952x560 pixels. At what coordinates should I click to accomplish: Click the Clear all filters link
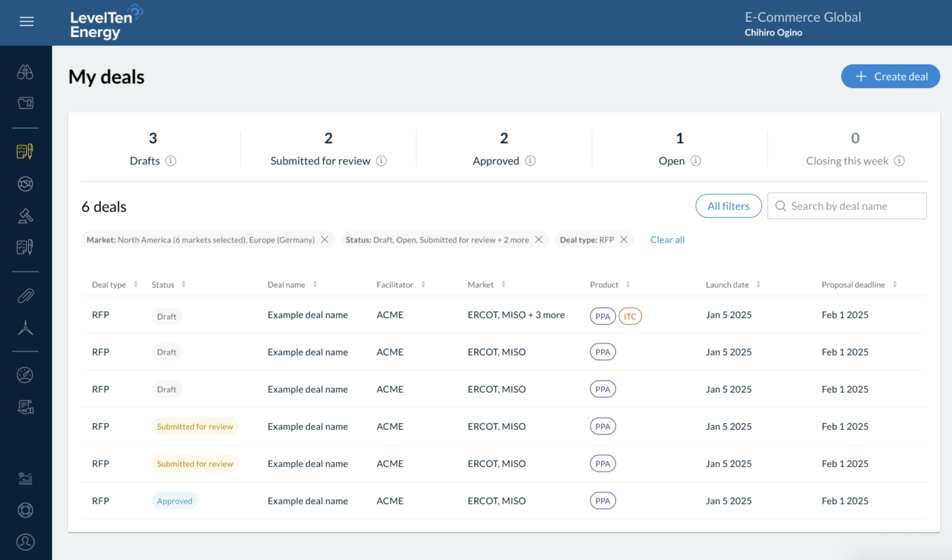point(667,240)
